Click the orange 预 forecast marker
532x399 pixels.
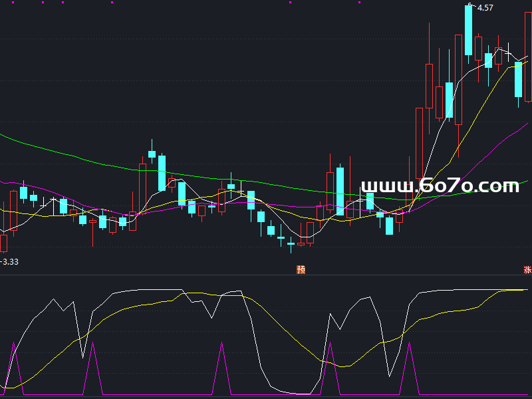[x=301, y=269]
